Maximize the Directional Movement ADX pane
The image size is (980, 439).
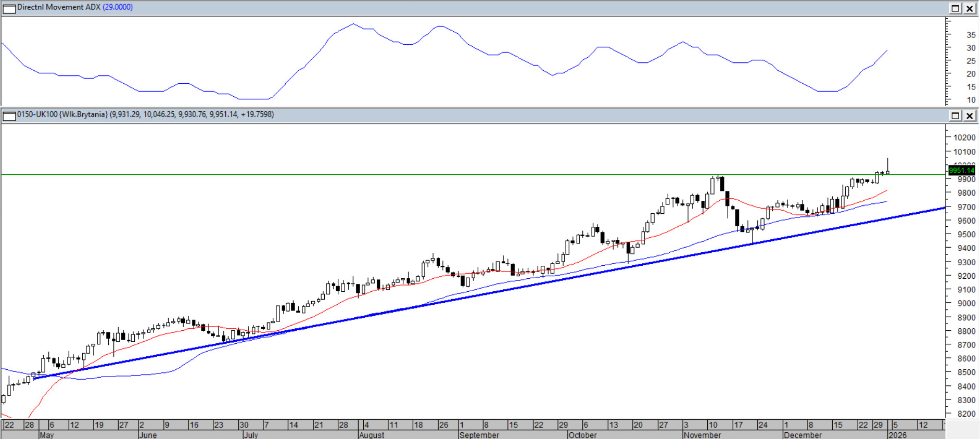(956, 8)
